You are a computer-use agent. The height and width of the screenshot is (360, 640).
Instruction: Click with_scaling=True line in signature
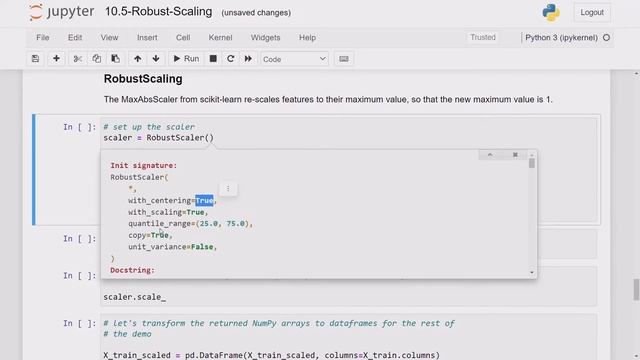pyautogui.click(x=168, y=212)
